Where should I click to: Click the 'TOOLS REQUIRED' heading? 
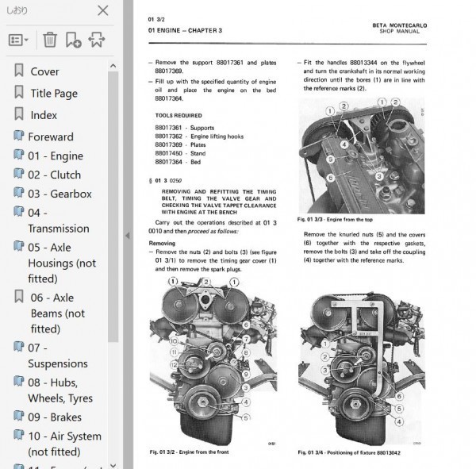click(178, 115)
